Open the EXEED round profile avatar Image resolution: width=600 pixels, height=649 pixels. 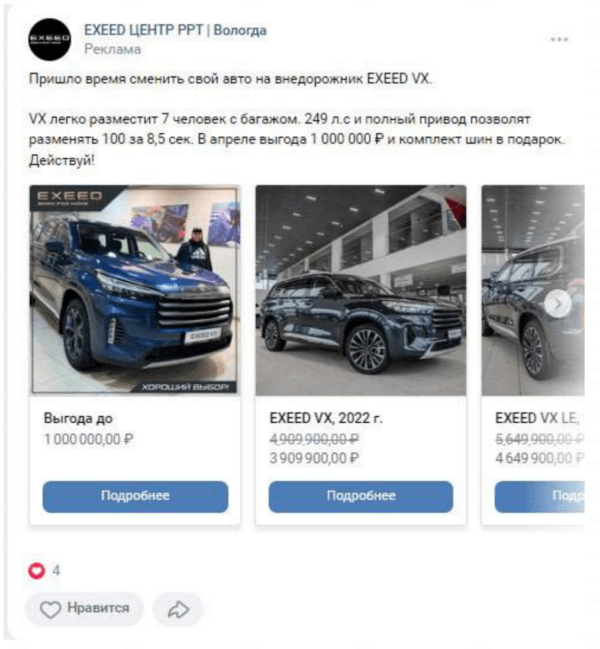coord(50,39)
